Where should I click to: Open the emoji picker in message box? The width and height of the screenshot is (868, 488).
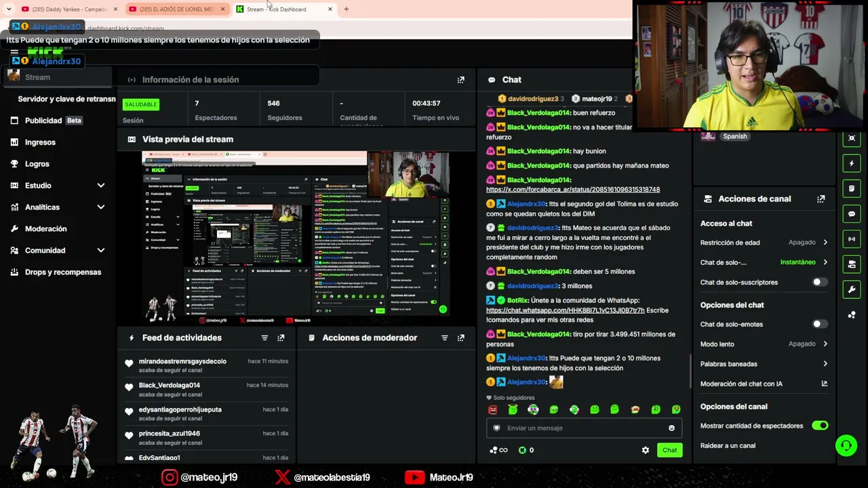click(671, 428)
